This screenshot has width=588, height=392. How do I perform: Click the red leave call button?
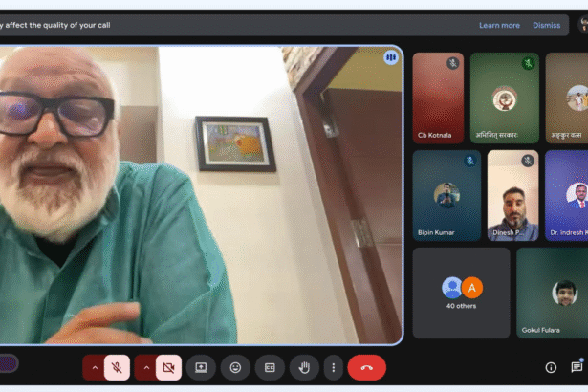366,367
